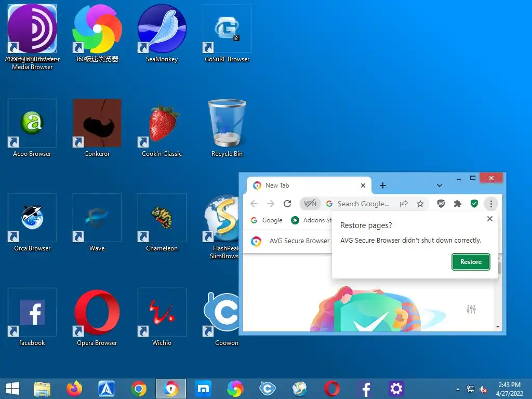Click the green AVG security shield icon

tap(474, 204)
